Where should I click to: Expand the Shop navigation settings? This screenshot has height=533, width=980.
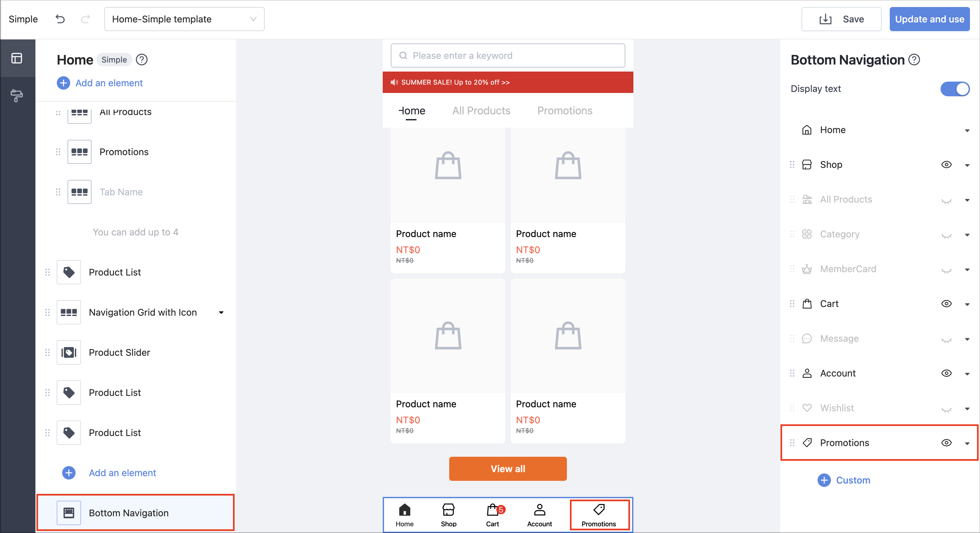967,165
